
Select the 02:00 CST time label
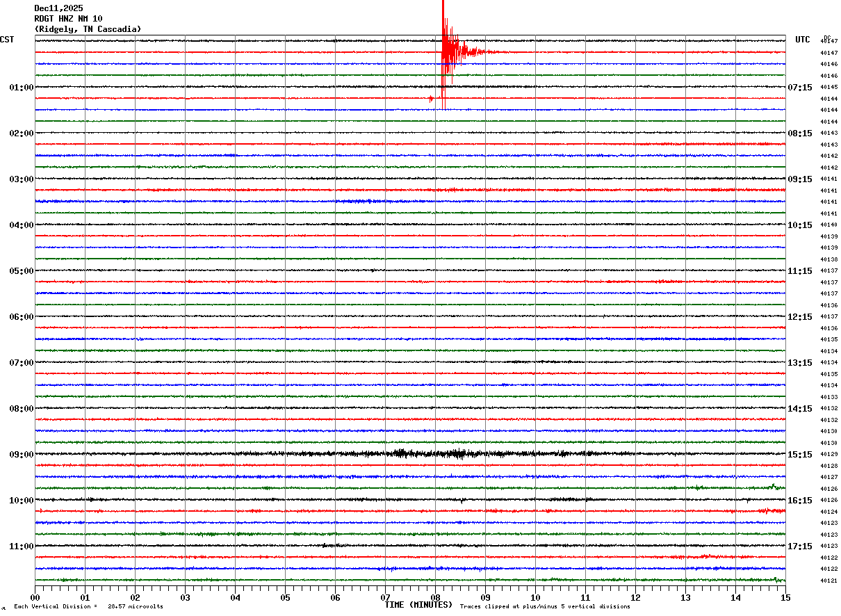(22, 133)
